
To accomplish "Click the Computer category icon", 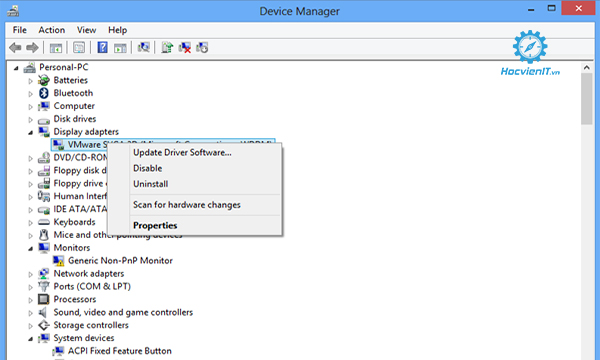I will point(44,106).
